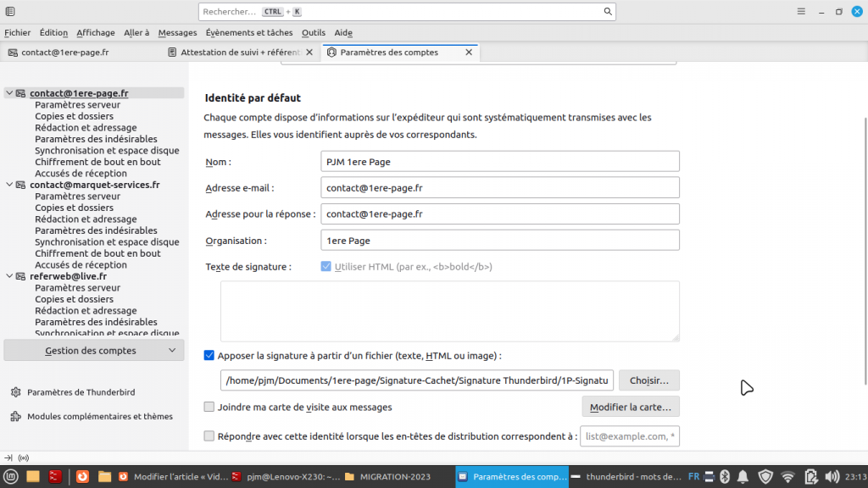Click the Wi-Fi network tray icon

point(787,476)
